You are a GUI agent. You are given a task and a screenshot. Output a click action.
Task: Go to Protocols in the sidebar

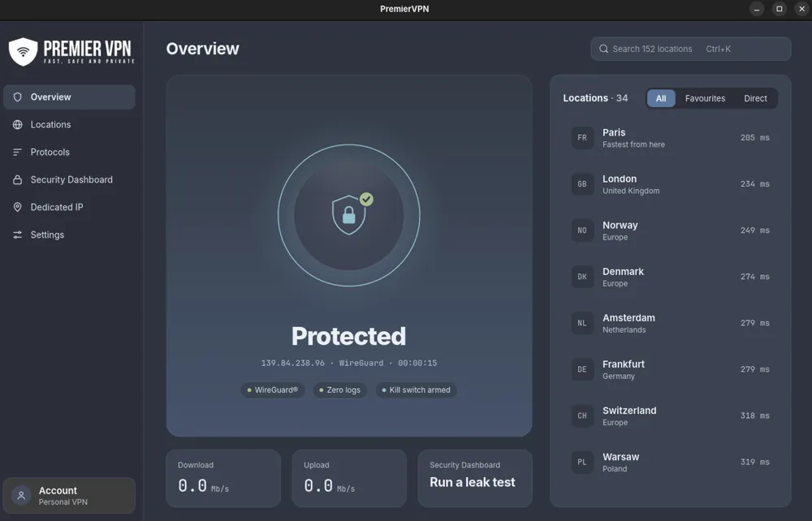[x=69, y=152]
